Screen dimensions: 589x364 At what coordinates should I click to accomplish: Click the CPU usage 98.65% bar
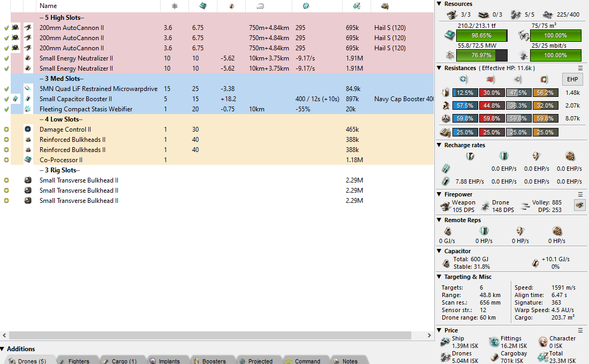(474, 35)
